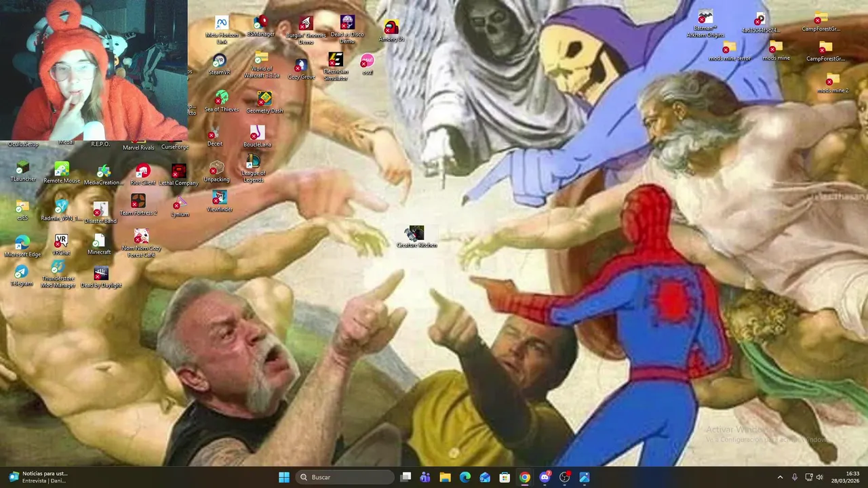Select the Sea of Thieves icon
The height and width of the screenshot is (488, 868).
point(222,102)
